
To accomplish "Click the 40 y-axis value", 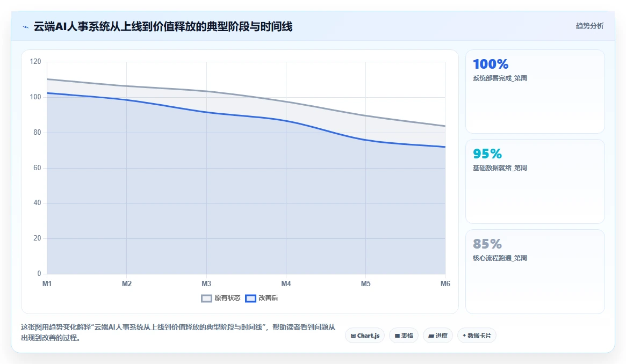I will [x=37, y=203].
